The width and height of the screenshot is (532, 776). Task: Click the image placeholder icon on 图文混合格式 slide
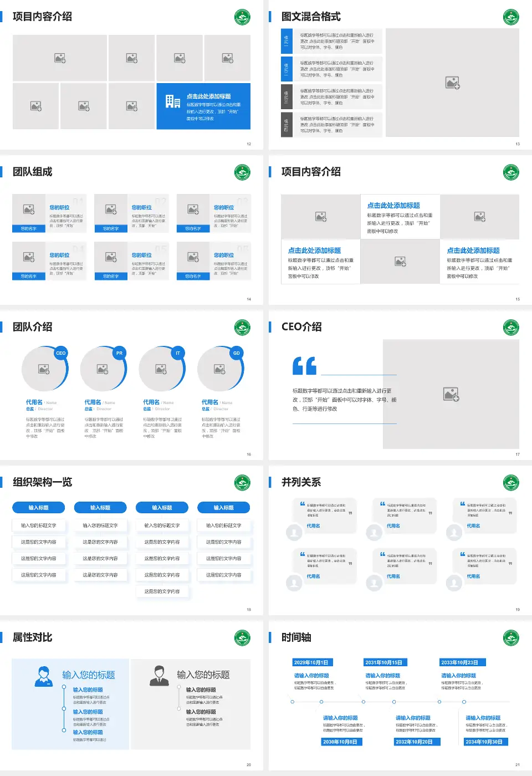(452, 83)
